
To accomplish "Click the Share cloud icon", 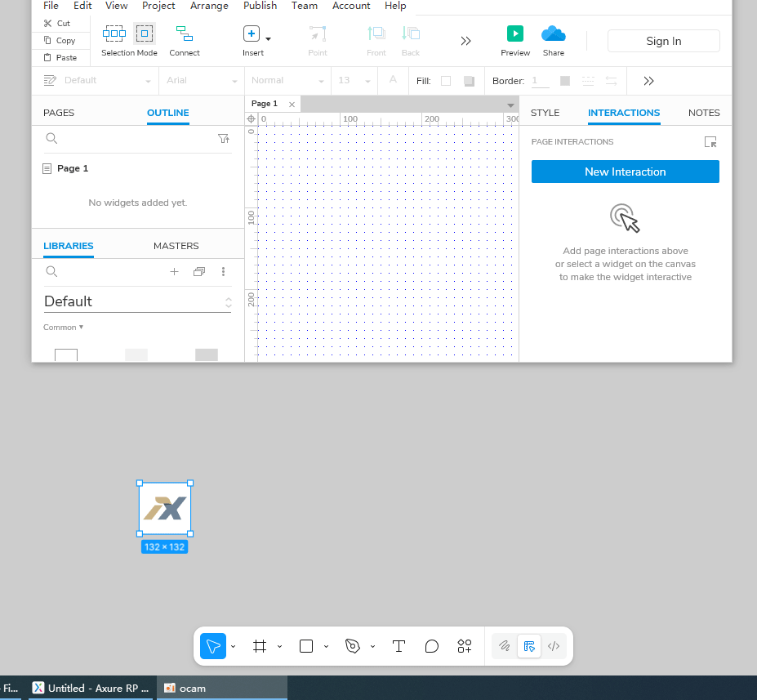I will coord(553,33).
